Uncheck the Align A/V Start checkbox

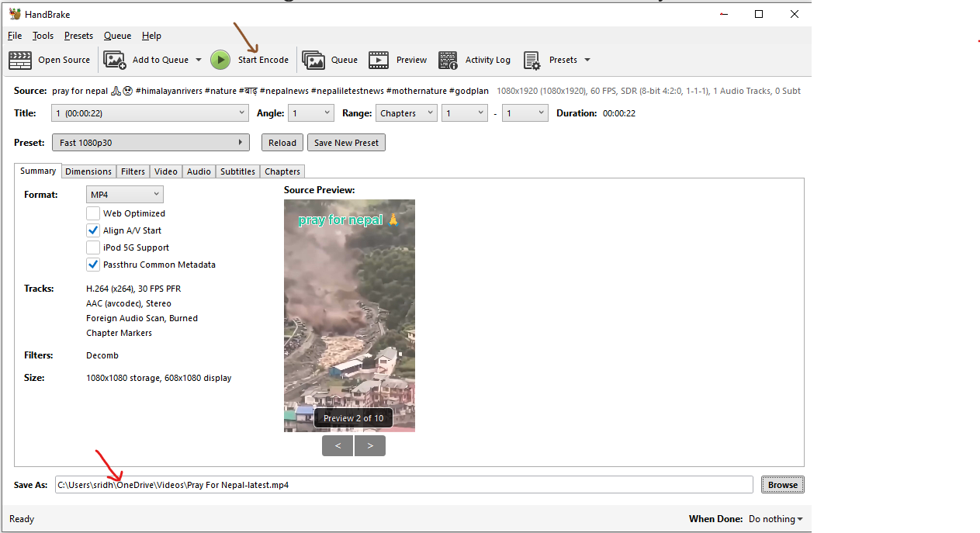[93, 230]
